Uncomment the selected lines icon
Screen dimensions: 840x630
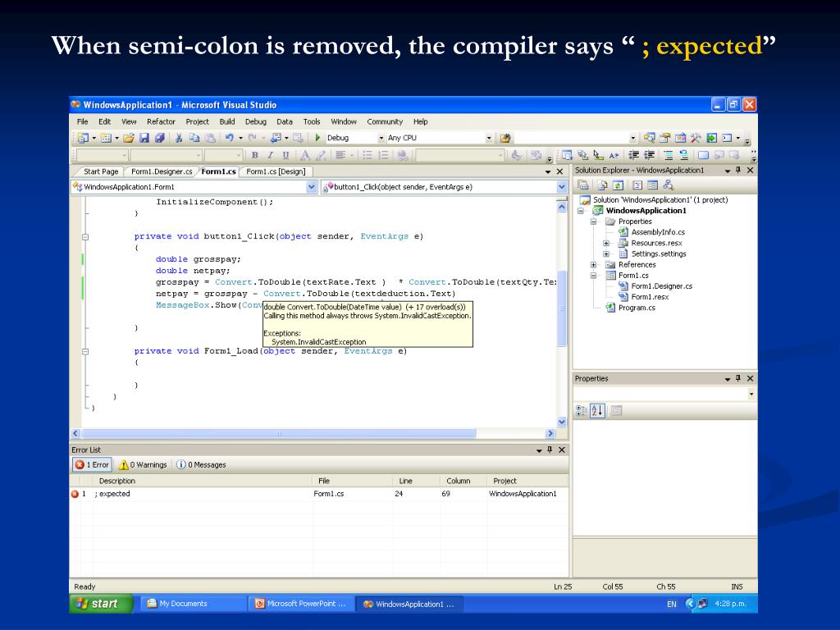tap(683, 155)
